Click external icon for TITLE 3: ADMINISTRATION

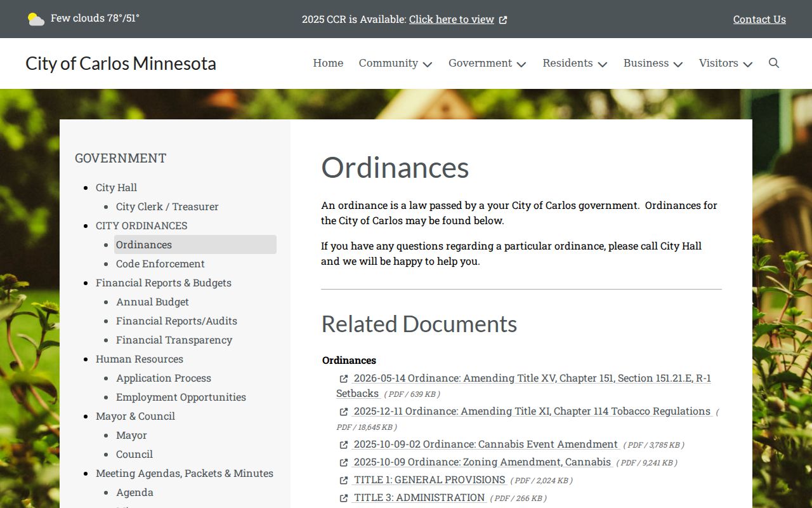(x=344, y=498)
